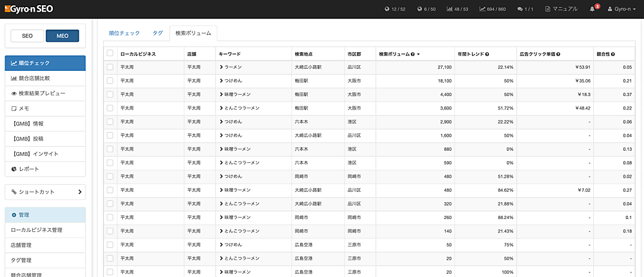
Task: Click the help icon beside 年間トレンド header
Action: tap(487, 54)
